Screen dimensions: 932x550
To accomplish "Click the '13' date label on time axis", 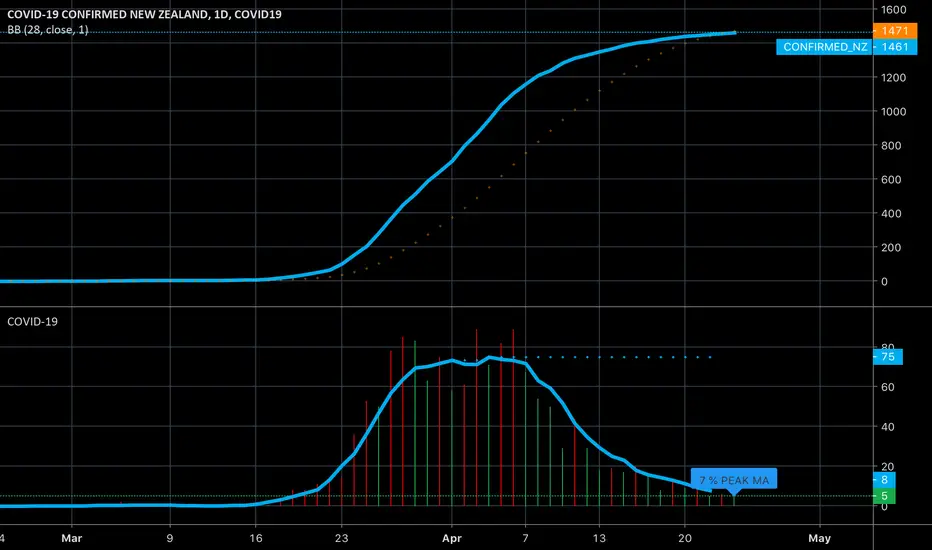I will [599, 539].
